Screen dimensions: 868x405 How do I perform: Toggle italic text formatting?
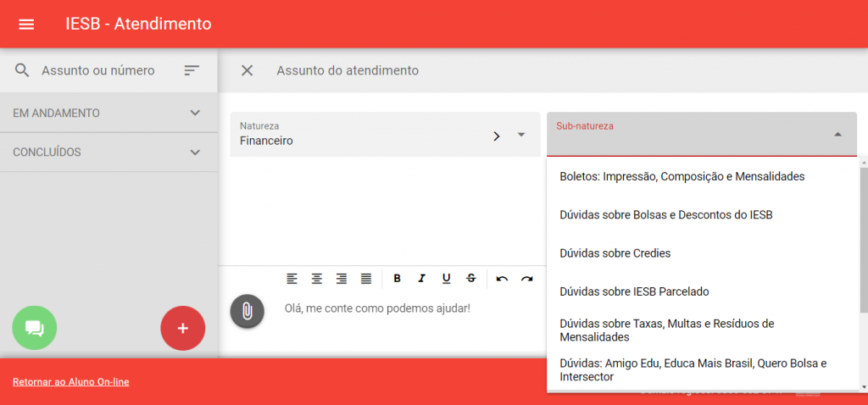[x=421, y=279]
